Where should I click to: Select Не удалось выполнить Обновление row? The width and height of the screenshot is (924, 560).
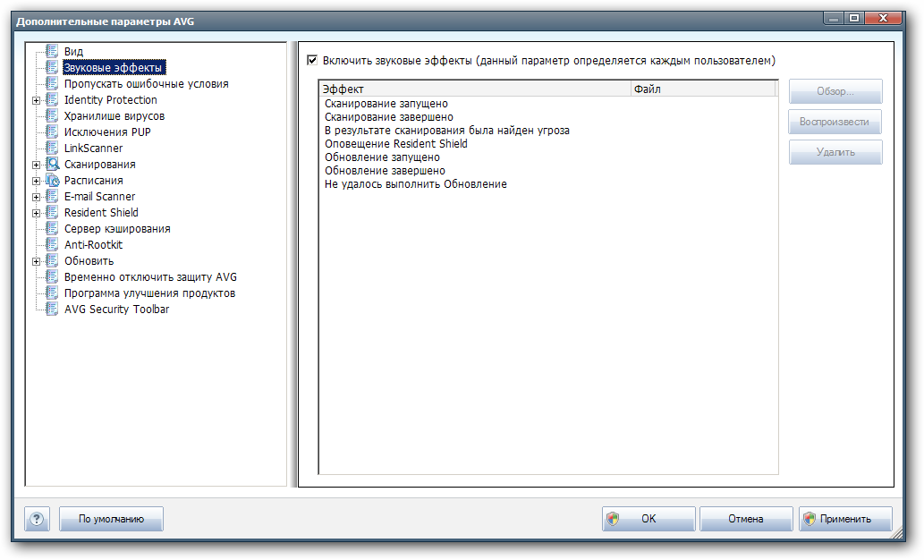(x=548, y=184)
